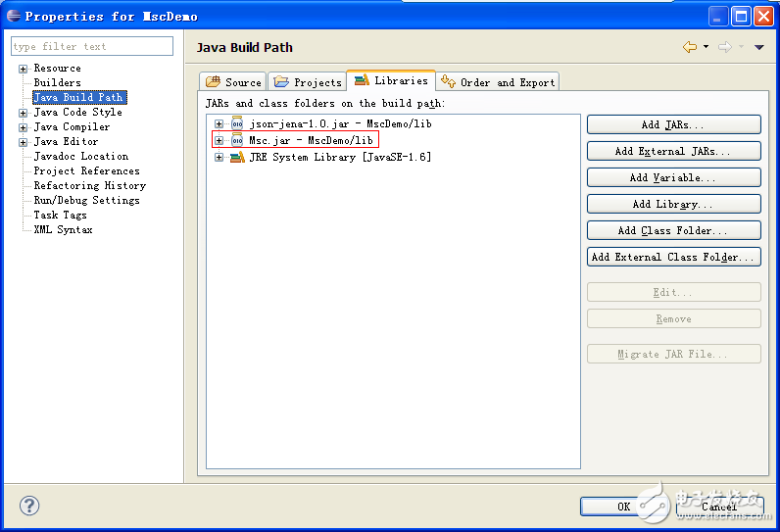Screen dimensions: 780x532
Task: Expand the Java Compiler node
Action: [x=23, y=127]
